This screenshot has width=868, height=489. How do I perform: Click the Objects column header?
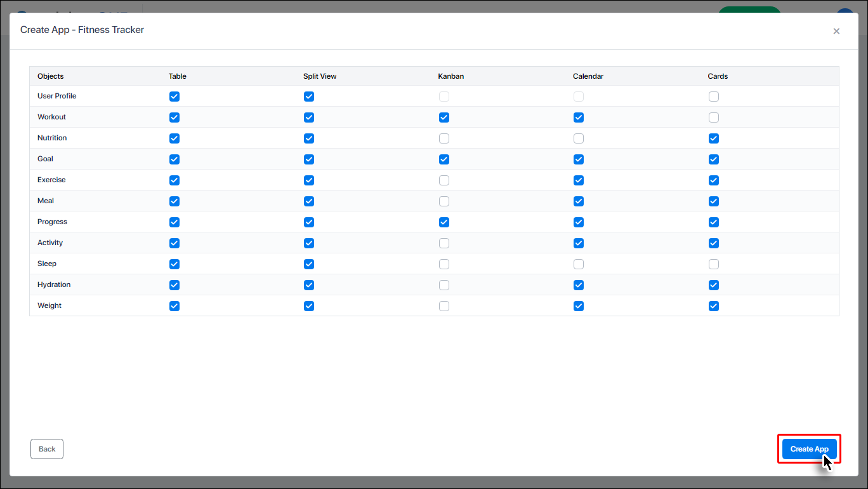coord(51,76)
